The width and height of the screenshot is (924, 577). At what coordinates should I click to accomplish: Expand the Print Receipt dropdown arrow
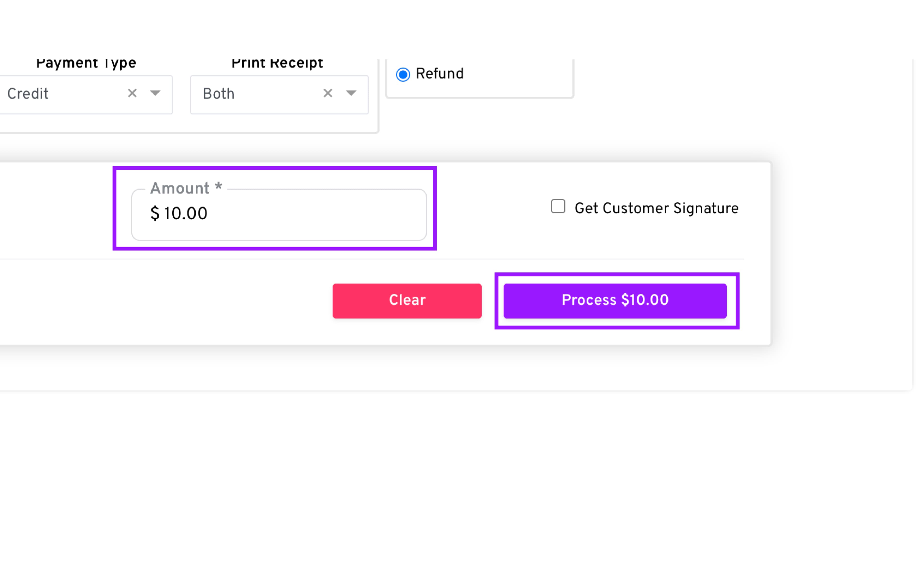pyautogui.click(x=351, y=93)
